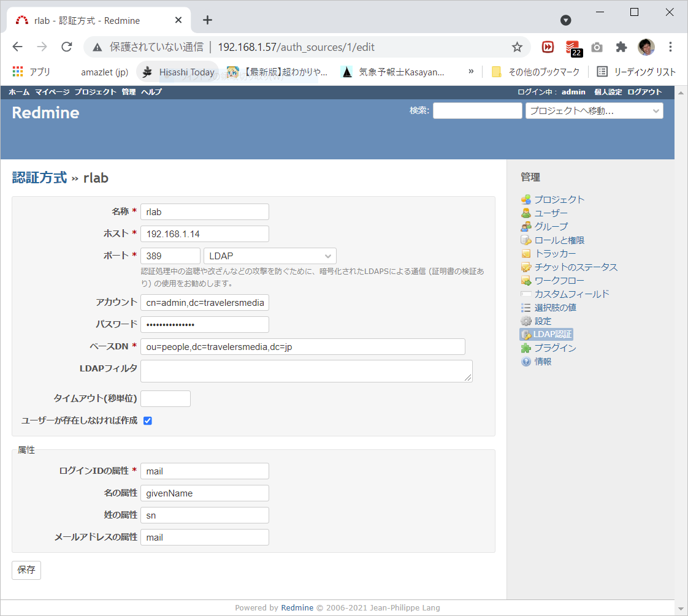Viewport: 688px width, 616px height.
Task: Click the 保存 save button
Action: [26, 570]
